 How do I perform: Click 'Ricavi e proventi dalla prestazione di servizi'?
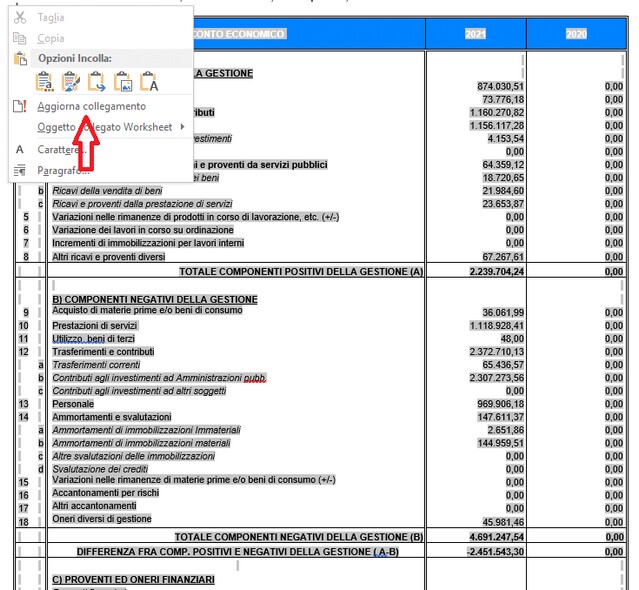(x=142, y=204)
